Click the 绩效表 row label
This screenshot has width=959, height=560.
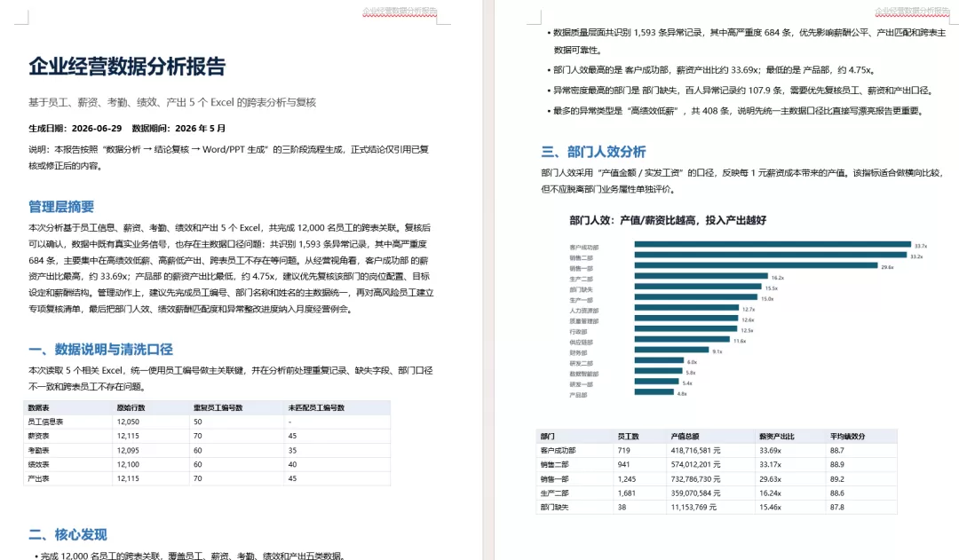pyautogui.click(x=38, y=465)
